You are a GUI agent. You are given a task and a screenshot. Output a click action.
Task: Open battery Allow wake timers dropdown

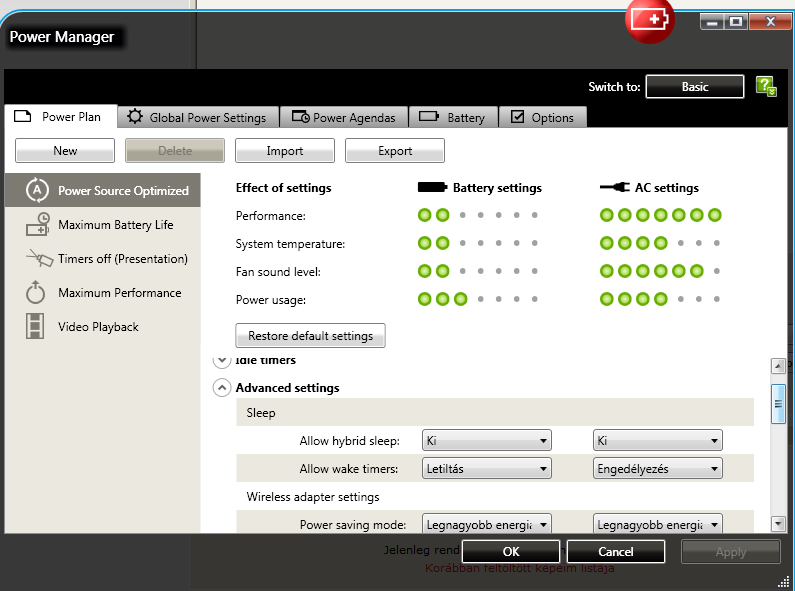pyautogui.click(x=487, y=468)
